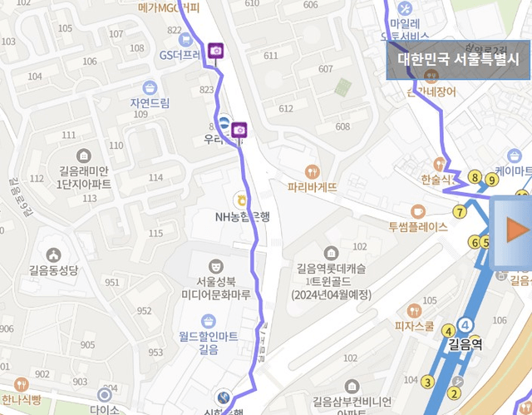The height and width of the screenshot is (415, 532).
Task: Click the 투썸플레이스 coffee cup icon
Action: [418, 212]
